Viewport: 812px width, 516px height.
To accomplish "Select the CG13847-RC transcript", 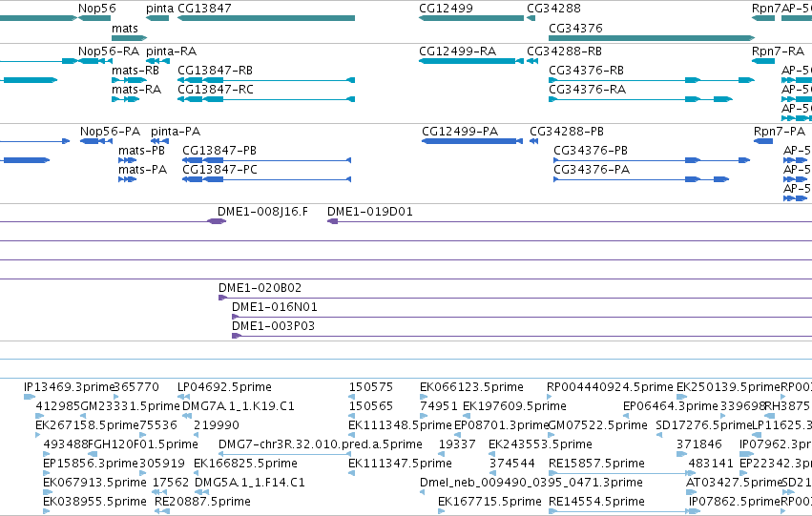I will [266, 99].
